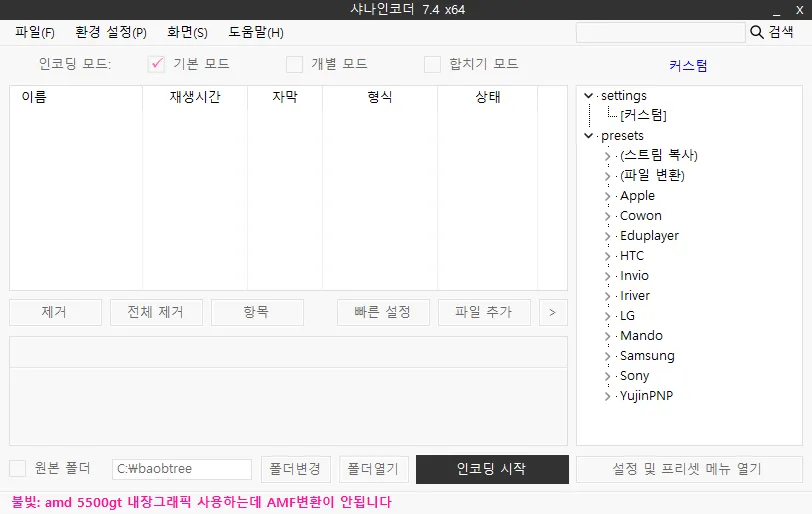Open the 도움말(H) menu

pyautogui.click(x=256, y=33)
